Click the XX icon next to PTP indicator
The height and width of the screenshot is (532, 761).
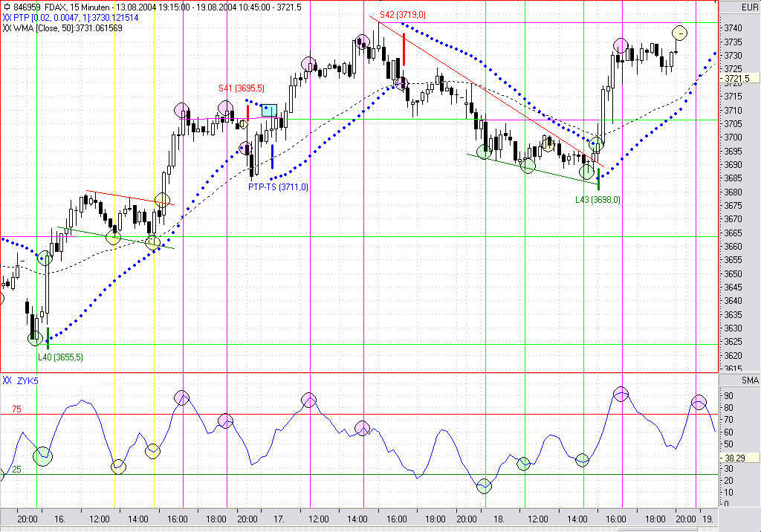pos(7,17)
